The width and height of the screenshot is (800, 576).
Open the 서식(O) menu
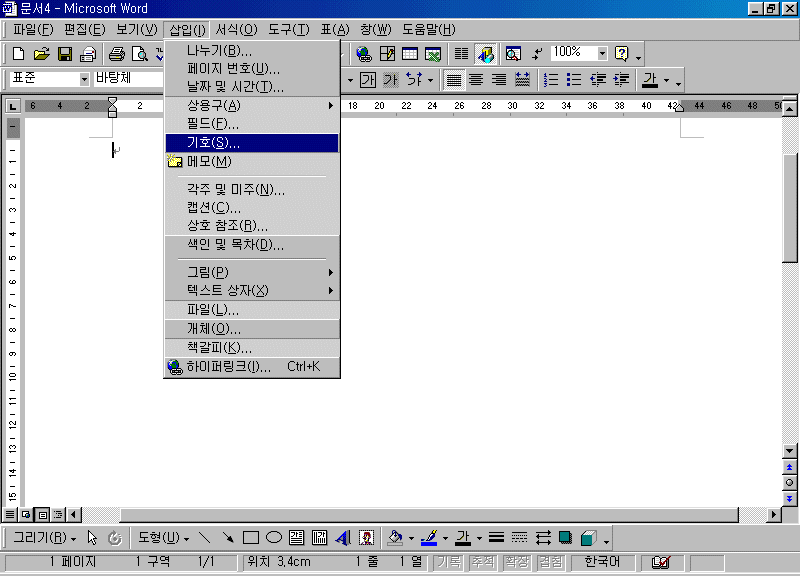236,30
